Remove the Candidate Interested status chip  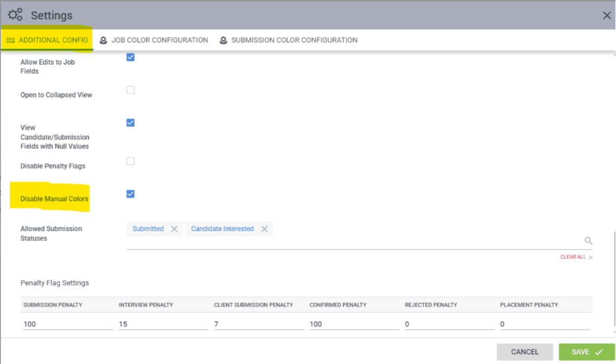point(264,229)
